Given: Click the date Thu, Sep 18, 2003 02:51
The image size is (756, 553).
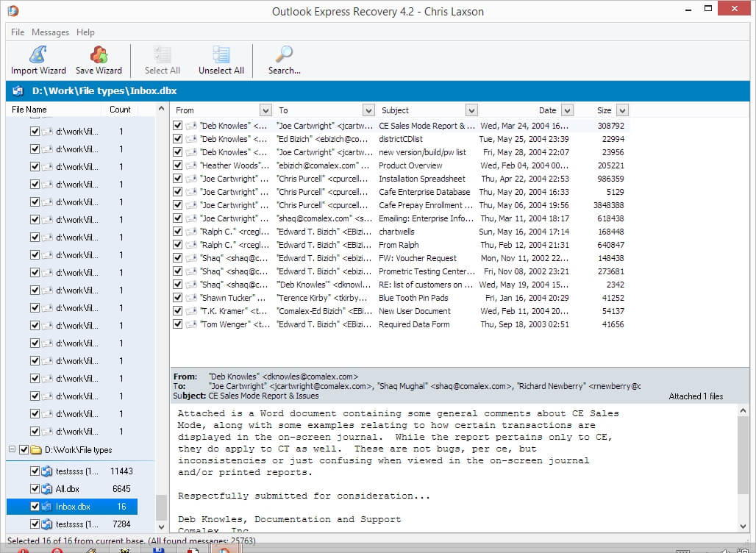Looking at the screenshot, I should coord(524,324).
